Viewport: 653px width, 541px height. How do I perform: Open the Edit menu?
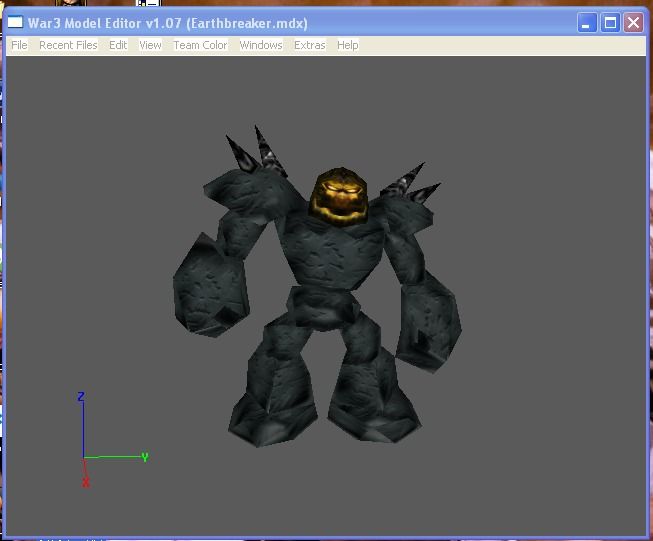coord(118,45)
